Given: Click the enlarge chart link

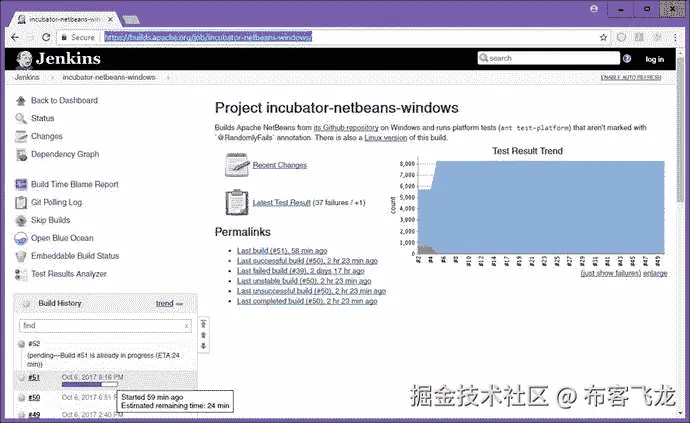Looking at the screenshot, I should point(655,273).
